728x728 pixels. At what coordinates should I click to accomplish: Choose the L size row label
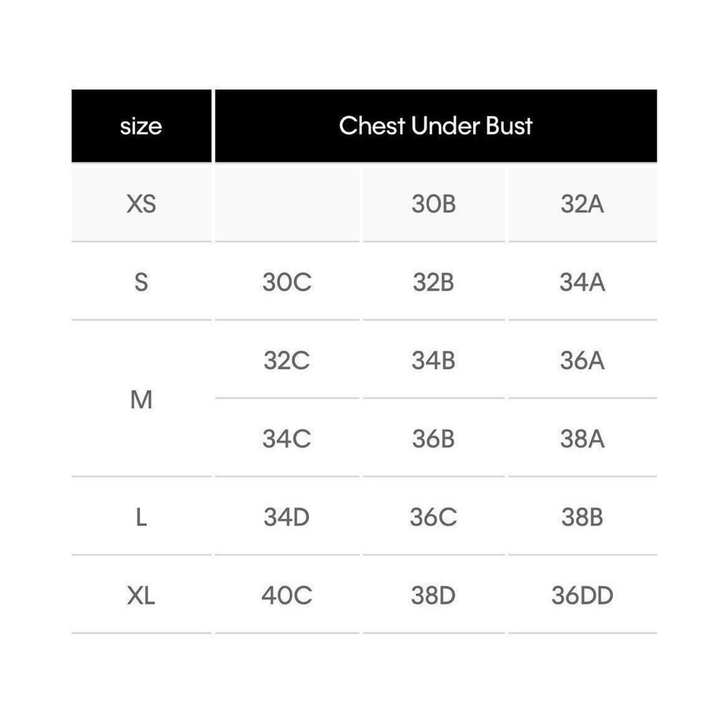click(141, 518)
